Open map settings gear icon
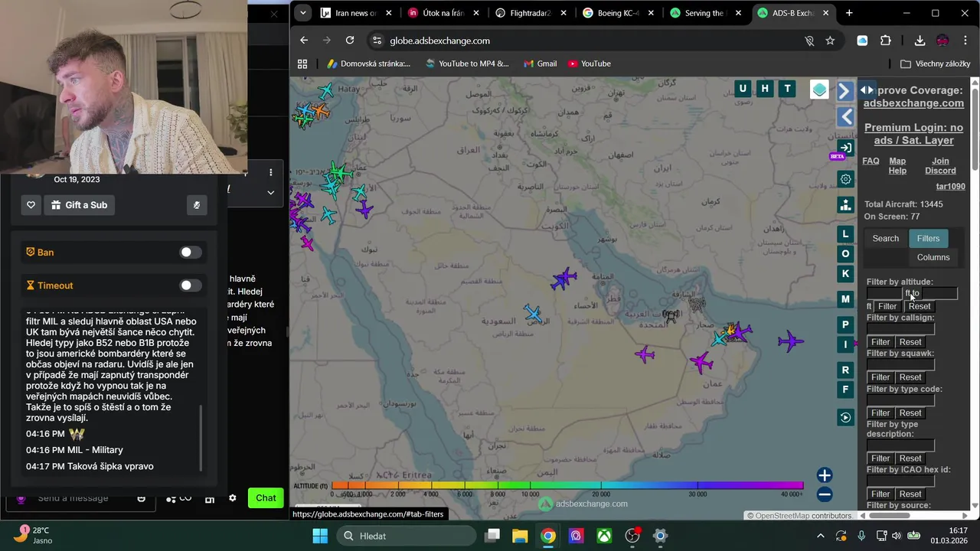 point(845,179)
